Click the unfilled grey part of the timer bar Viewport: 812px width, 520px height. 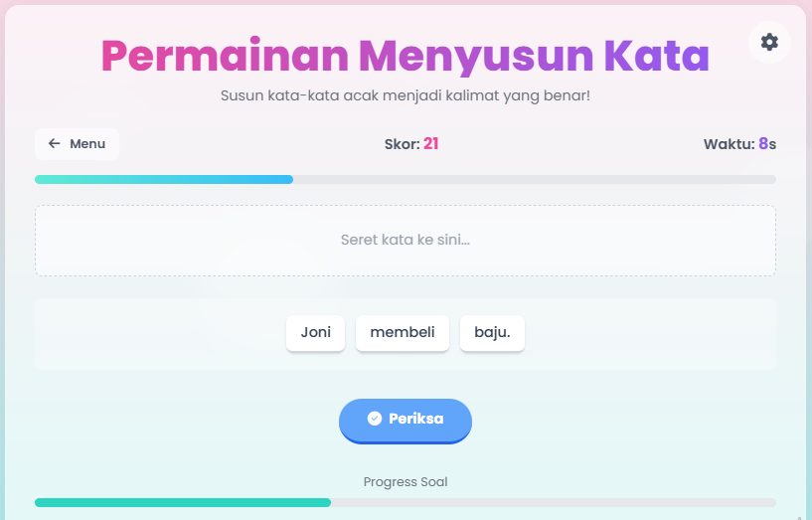pyautogui.click(x=535, y=180)
